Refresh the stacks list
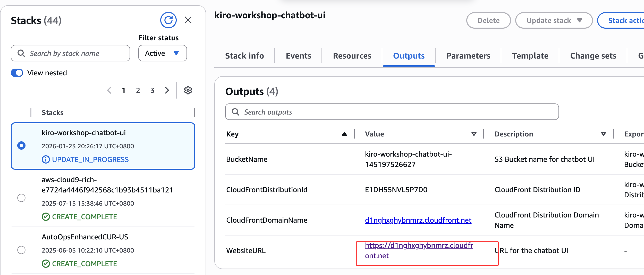 (x=168, y=20)
